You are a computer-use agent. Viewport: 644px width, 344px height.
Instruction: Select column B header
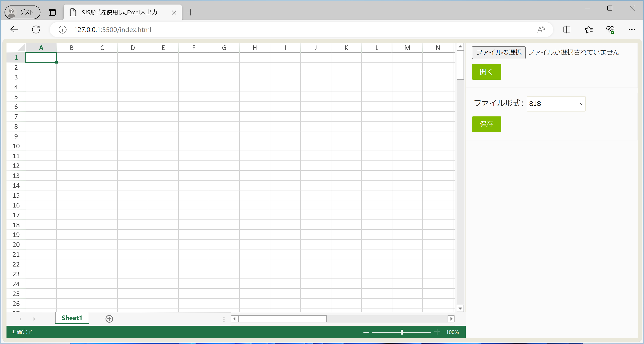pyautogui.click(x=72, y=48)
